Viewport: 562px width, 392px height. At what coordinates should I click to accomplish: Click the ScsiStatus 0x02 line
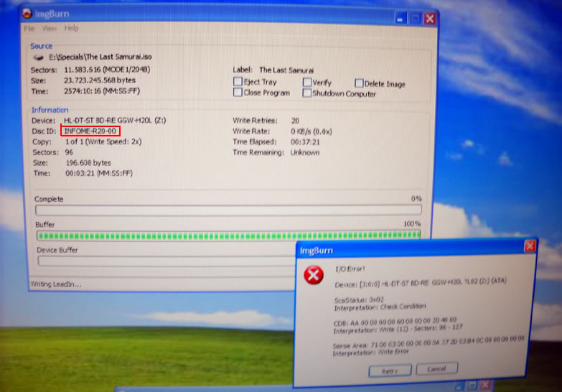click(359, 299)
